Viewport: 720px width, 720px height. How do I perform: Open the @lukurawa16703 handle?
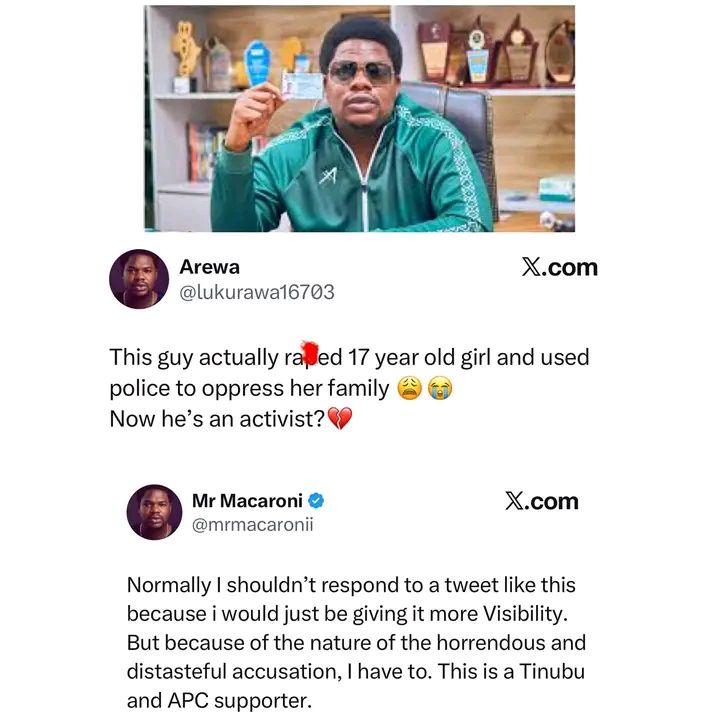(256, 292)
